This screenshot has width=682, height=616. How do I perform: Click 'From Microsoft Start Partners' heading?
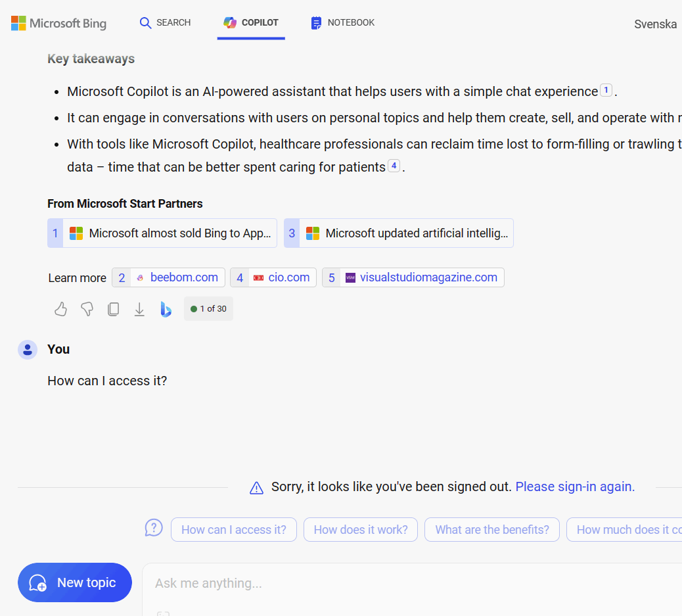[125, 204]
